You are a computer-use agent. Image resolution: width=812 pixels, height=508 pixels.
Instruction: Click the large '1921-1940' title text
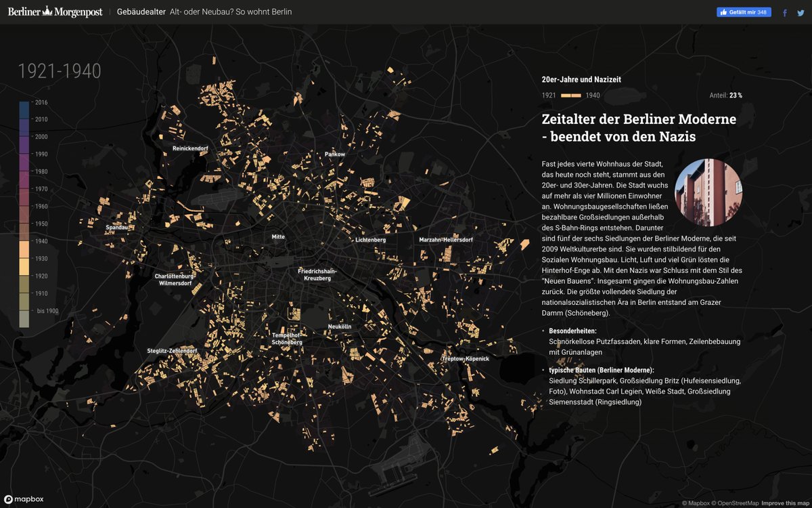(59, 70)
